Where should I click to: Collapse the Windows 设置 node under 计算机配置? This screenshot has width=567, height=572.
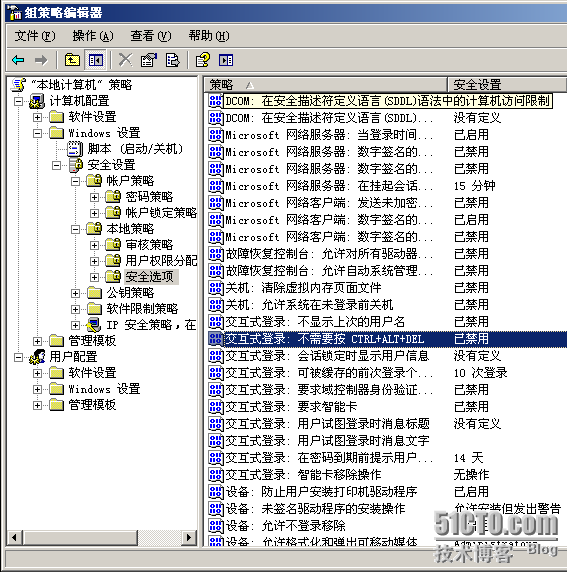click(x=37, y=133)
